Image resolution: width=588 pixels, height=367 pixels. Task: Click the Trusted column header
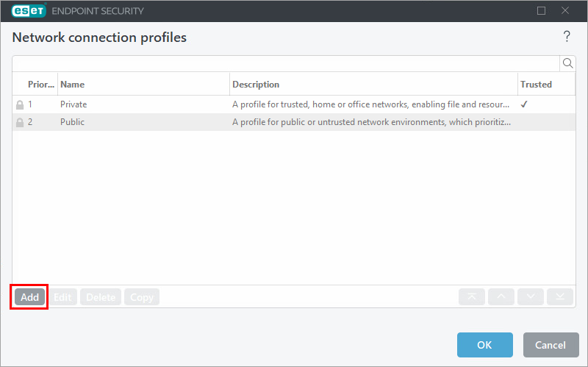(536, 85)
